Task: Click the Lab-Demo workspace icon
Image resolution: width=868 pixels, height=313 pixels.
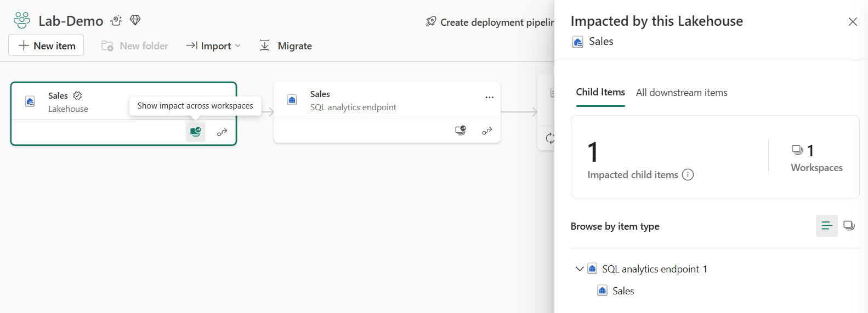Action: [x=22, y=20]
